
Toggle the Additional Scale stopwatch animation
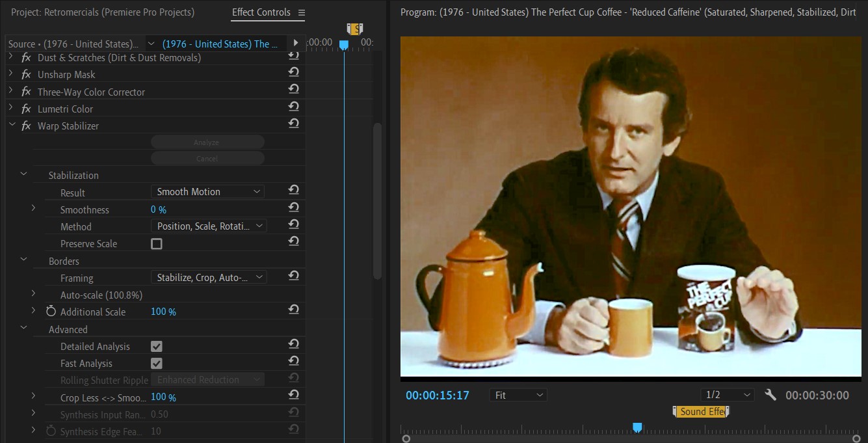[x=51, y=312]
